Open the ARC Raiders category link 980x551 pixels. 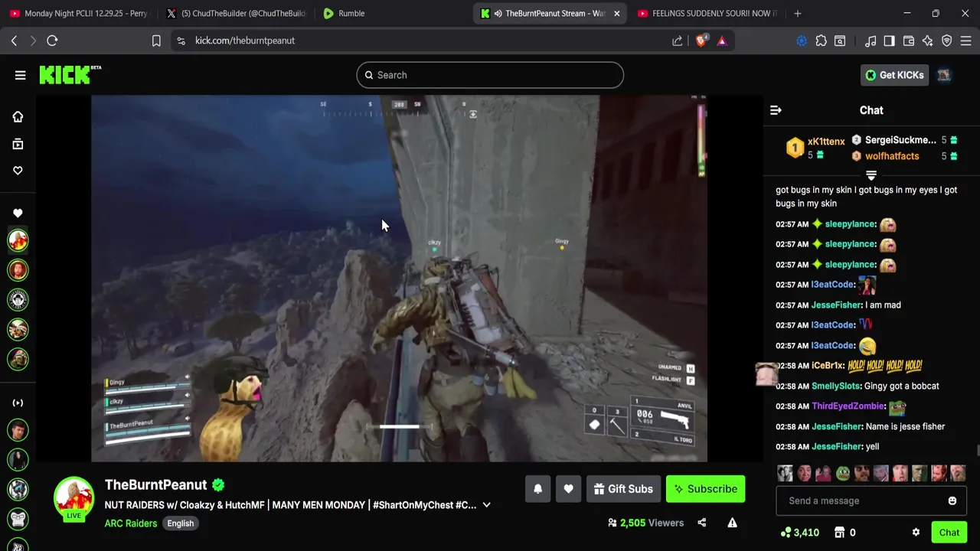point(131,523)
